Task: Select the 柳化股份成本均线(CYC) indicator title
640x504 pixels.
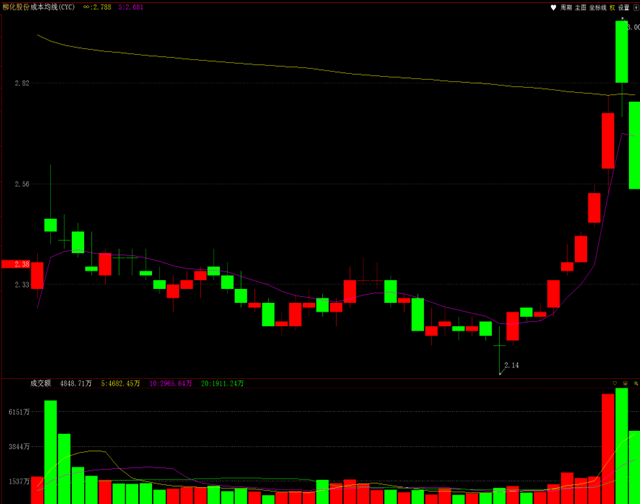Action: 39,7
